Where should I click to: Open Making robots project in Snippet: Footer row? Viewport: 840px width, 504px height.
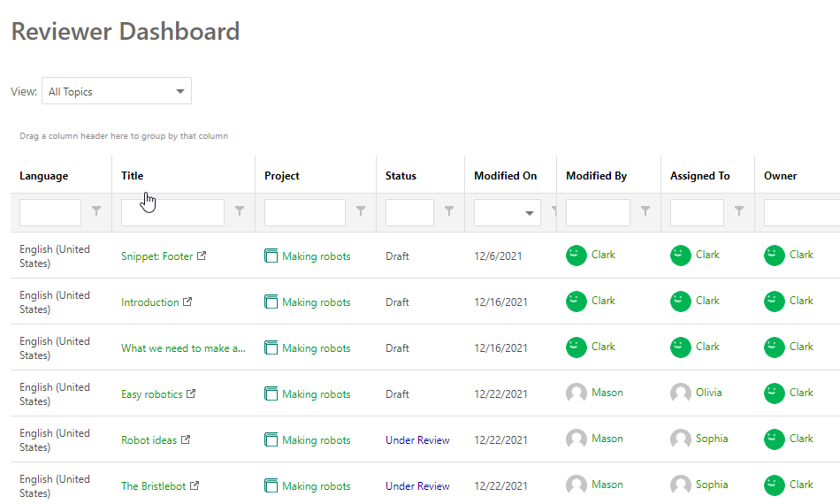click(x=316, y=256)
